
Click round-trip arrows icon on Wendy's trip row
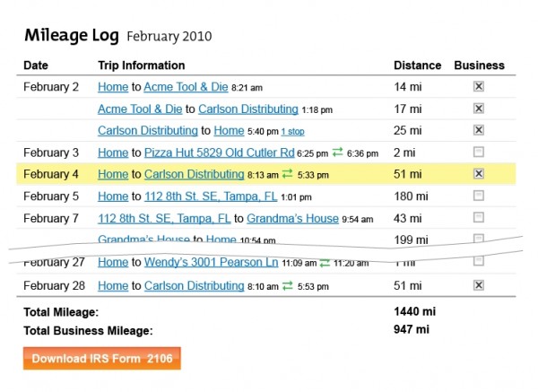click(325, 263)
